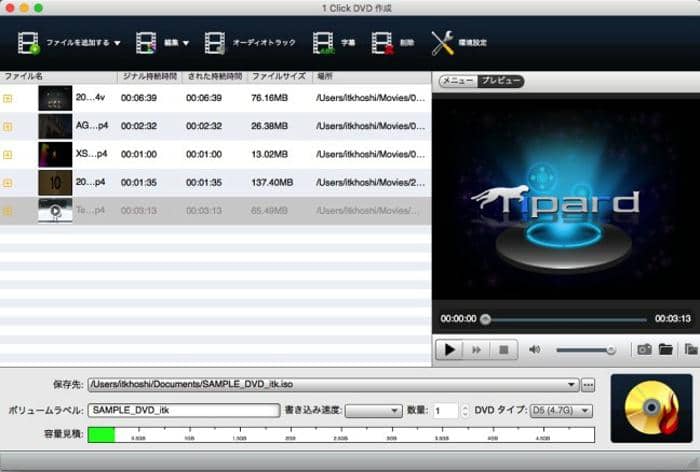Expand the 20…4v row plus icon
The height and width of the screenshot is (472, 700).
[8, 98]
